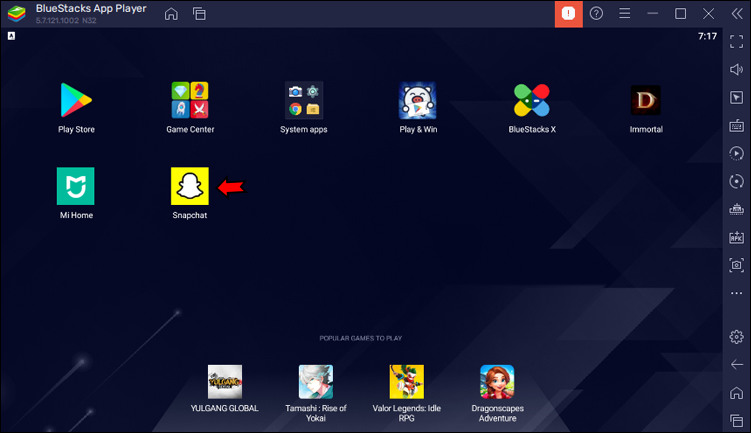Maximize the BlueStacks window
The width and height of the screenshot is (751, 433).
681,13
